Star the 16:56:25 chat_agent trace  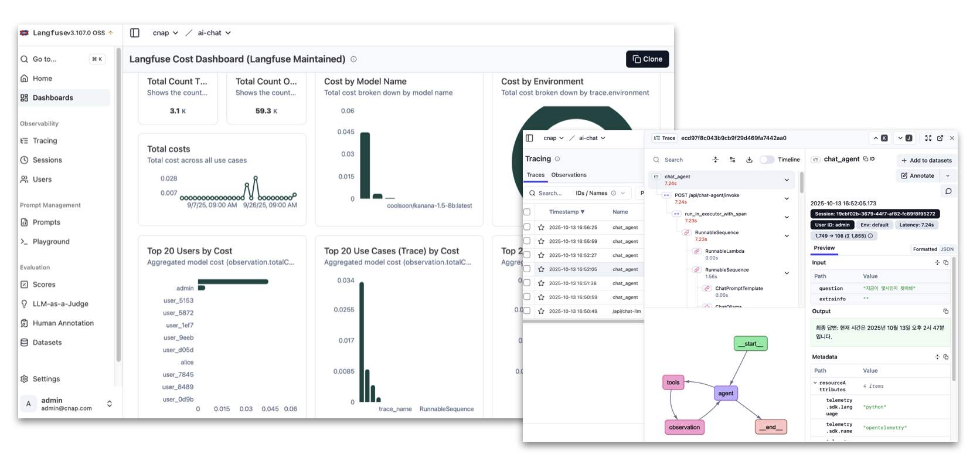(541, 228)
